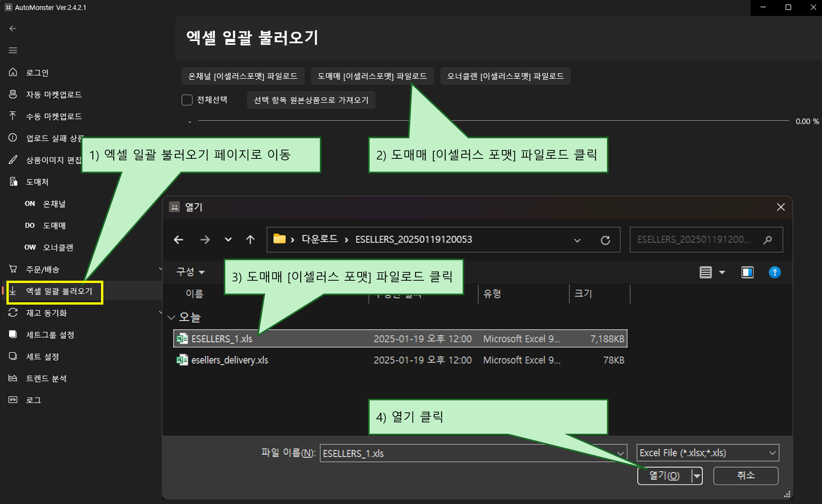Click the help question mark icon in dialog
Viewport: 822px width, 504px height.
774,272
